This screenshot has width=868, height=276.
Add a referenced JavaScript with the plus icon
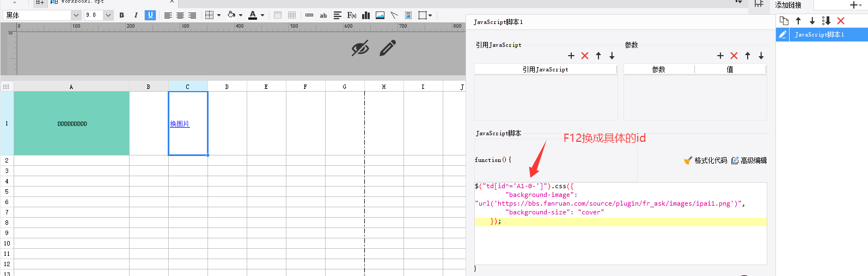coord(571,56)
